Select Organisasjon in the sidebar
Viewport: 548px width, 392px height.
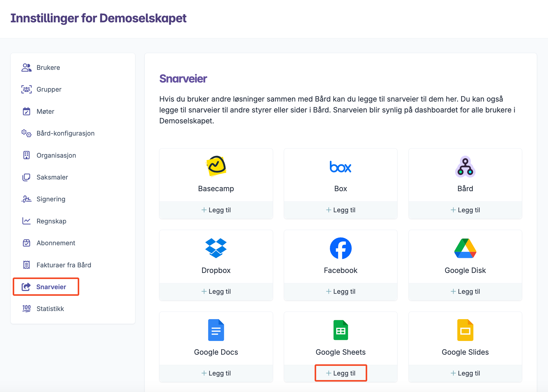click(x=56, y=155)
